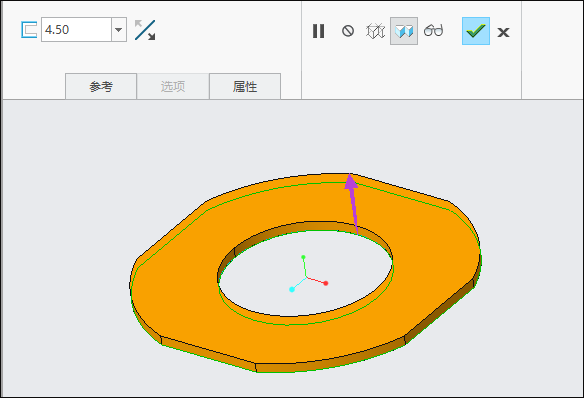This screenshot has height=398, width=584.
Task: Click the 4.50 thickness input field
Action: [x=76, y=29]
